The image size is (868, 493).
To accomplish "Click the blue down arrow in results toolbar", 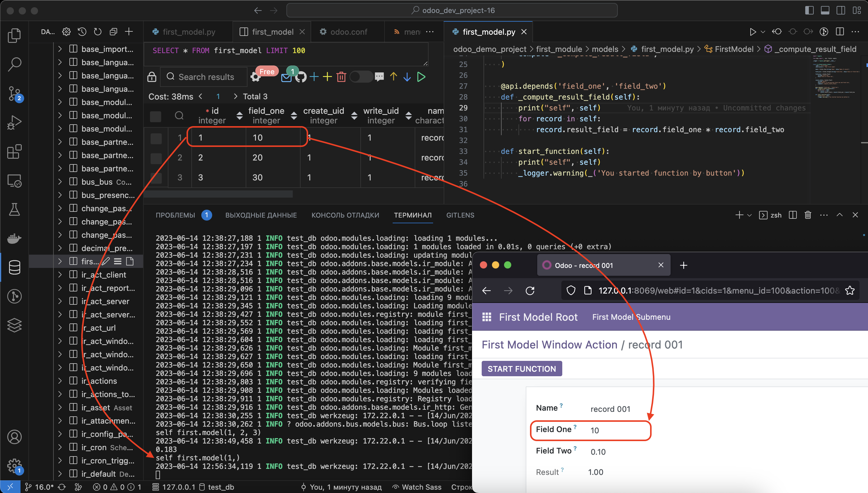I will pyautogui.click(x=407, y=77).
